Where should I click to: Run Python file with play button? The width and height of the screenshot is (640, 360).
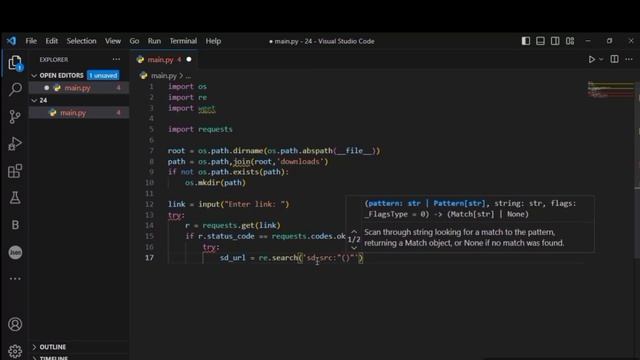coord(591,60)
